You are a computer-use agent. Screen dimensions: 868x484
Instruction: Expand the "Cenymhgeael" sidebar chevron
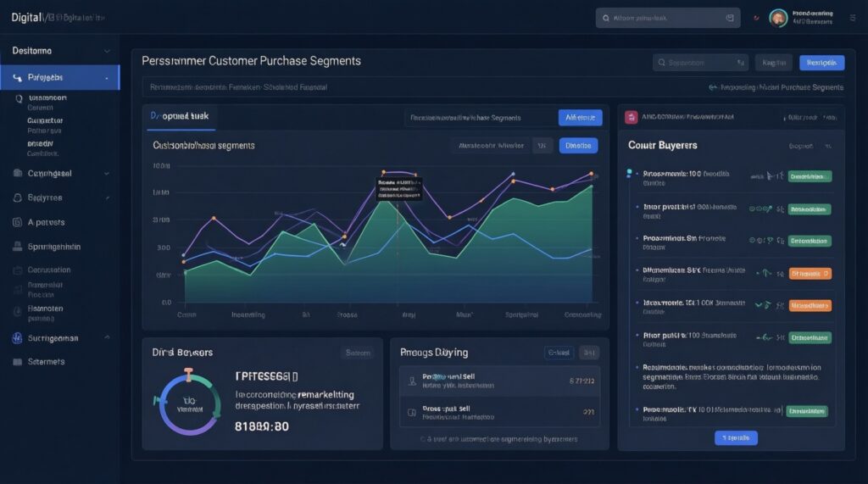[x=106, y=173]
